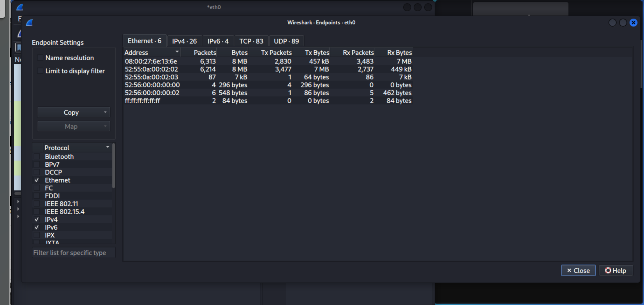Check the BPv7 protocol box

tap(37, 164)
